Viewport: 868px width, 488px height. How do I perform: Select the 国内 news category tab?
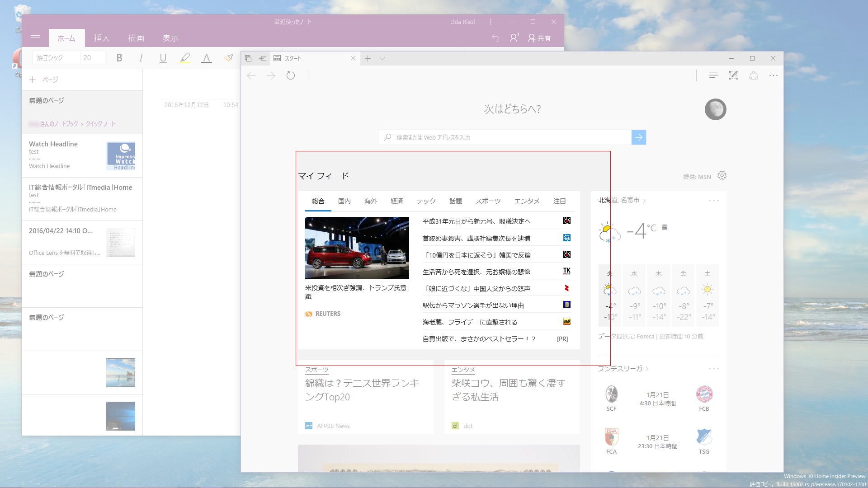pos(344,201)
